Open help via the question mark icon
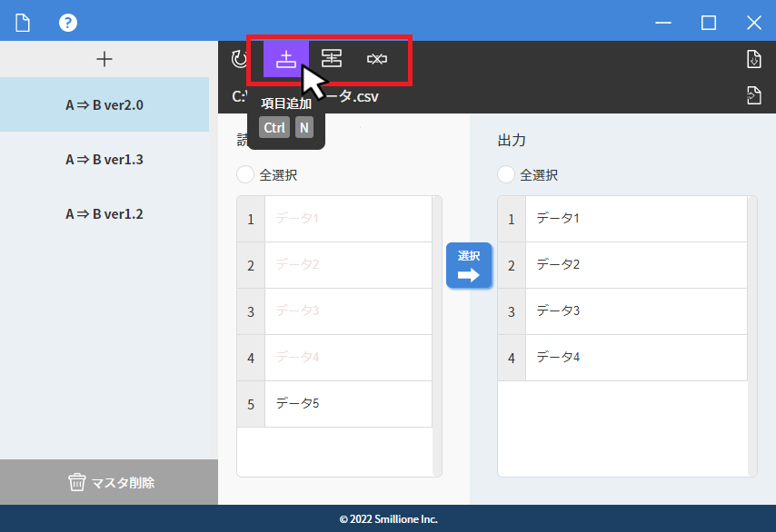This screenshot has height=532, width=776. click(67, 23)
